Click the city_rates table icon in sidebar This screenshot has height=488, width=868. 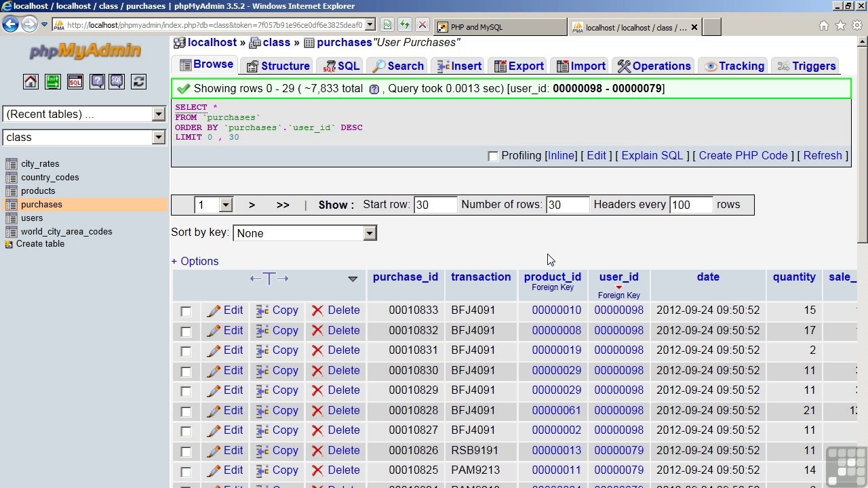pos(11,164)
